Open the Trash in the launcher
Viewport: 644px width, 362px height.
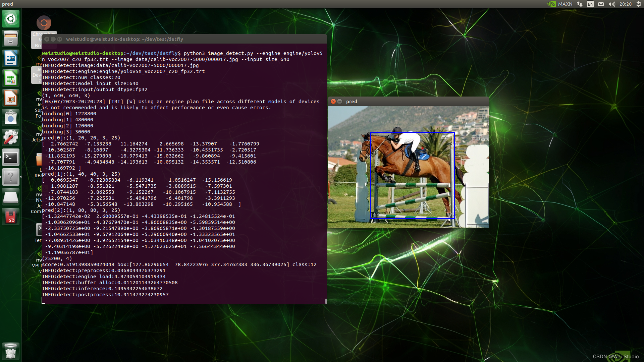(x=11, y=351)
